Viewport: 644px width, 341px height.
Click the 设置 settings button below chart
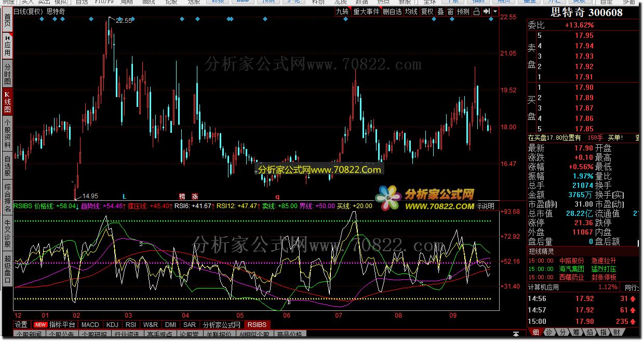tap(21, 325)
